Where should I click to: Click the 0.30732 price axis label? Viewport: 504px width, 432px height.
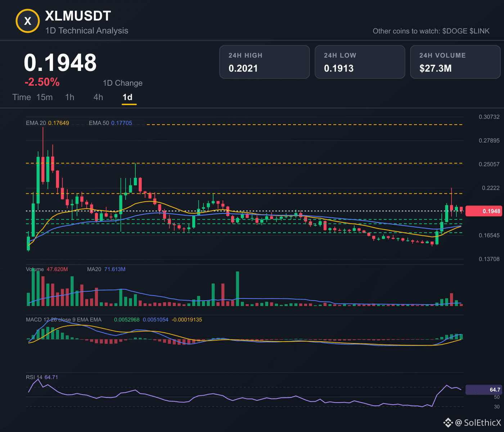(x=489, y=117)
